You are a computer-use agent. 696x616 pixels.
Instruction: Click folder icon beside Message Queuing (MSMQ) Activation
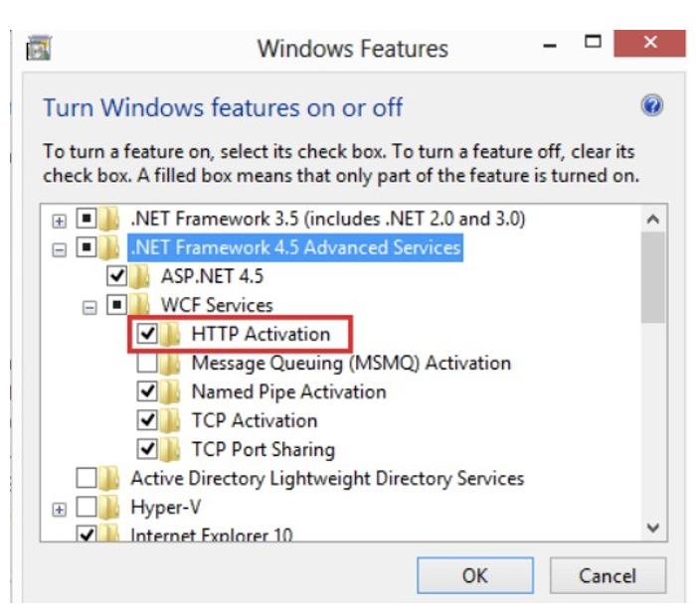coord(170,363)
